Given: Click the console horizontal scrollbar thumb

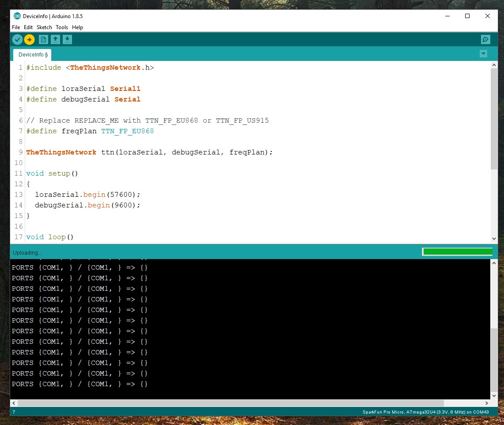Looking at the screenshot, I should click(x=231, y=403).
